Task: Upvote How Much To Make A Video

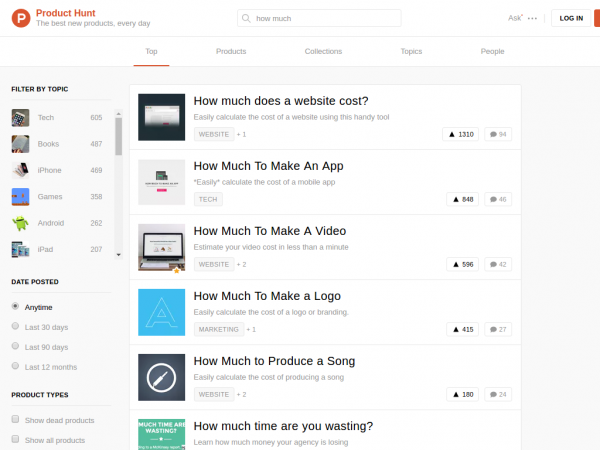Action: pos(459,265)
